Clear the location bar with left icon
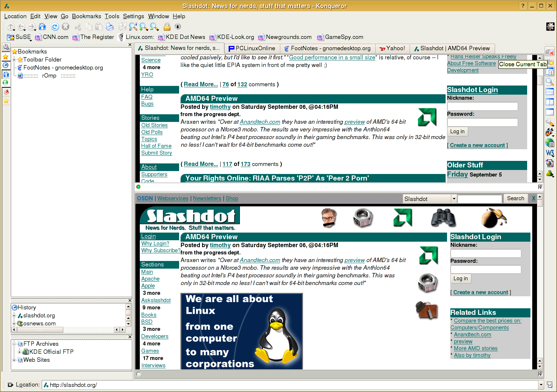 (10, 385)
